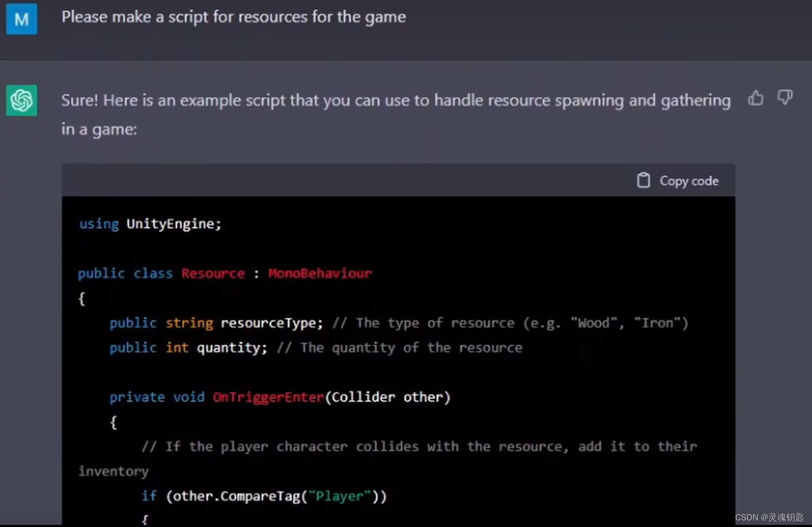Click the Copy code button
812x527 pixels.
[678, 181]
